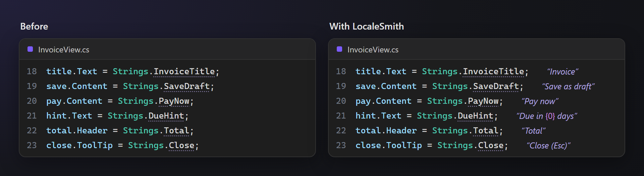Click the inline hint "Save as draft"

pos(568,87)
